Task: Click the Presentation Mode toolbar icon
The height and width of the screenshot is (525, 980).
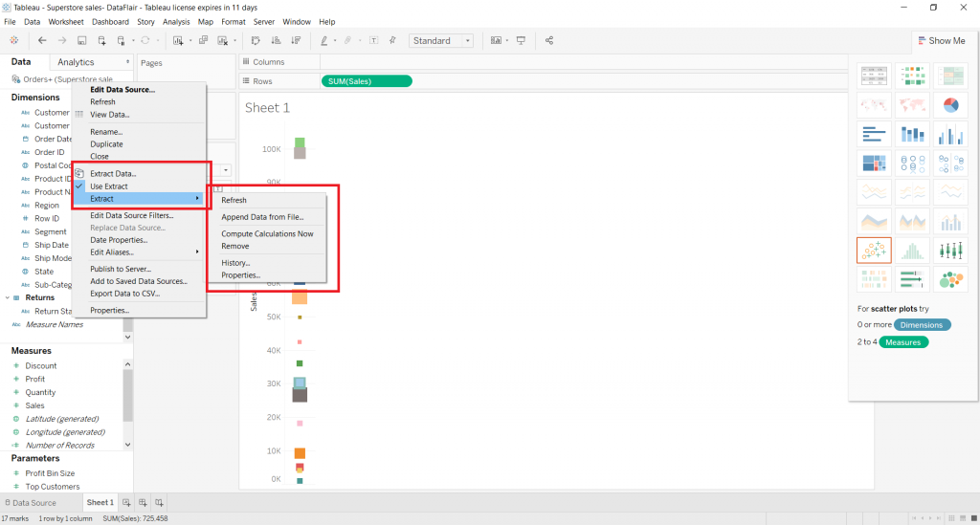Action: click(x=521, y=40)
